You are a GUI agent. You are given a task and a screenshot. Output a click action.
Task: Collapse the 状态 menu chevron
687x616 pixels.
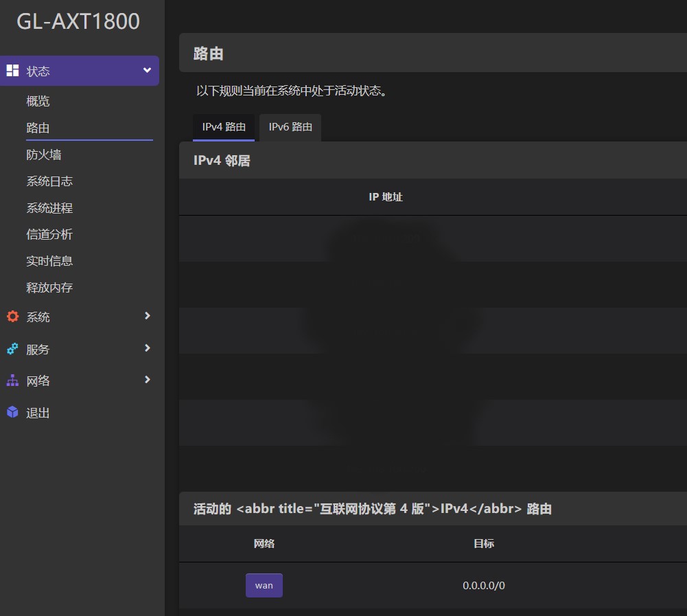[147, 70]
